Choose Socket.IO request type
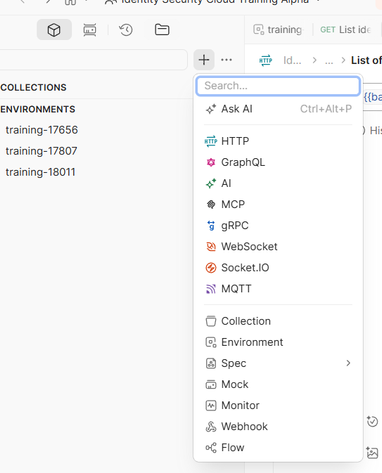 point(278,268)
